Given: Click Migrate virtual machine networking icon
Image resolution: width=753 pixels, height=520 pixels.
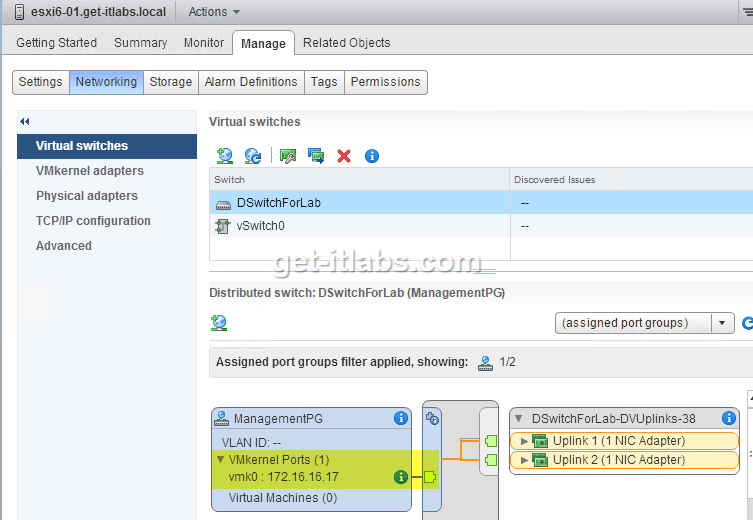Looking at the screenshot, I should (316, 156).
